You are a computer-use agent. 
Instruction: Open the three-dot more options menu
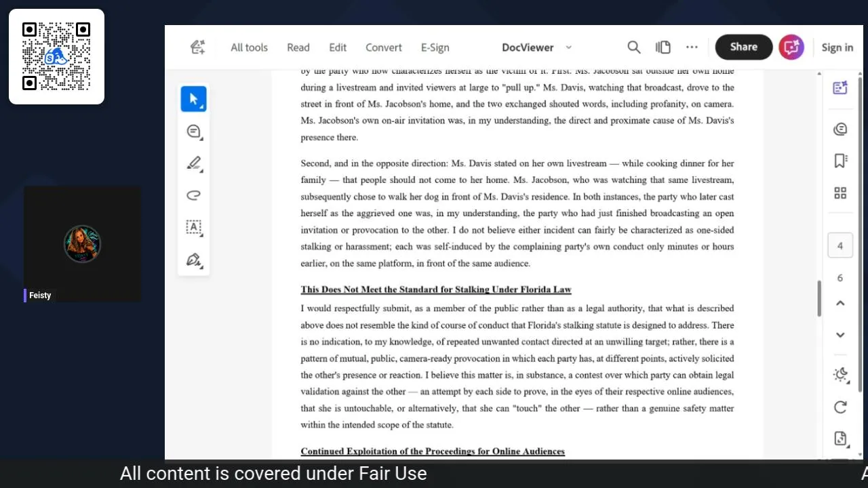(x=692, y=47)
